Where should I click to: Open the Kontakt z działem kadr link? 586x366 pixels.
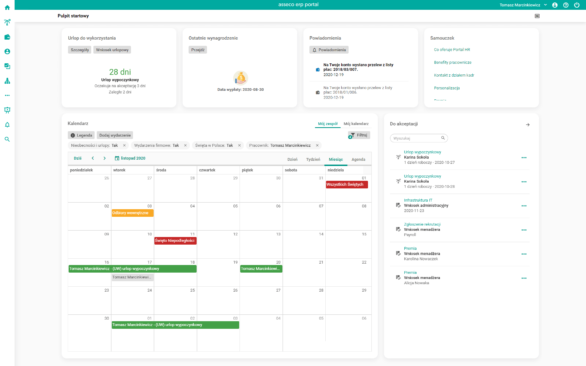point(454,75)
